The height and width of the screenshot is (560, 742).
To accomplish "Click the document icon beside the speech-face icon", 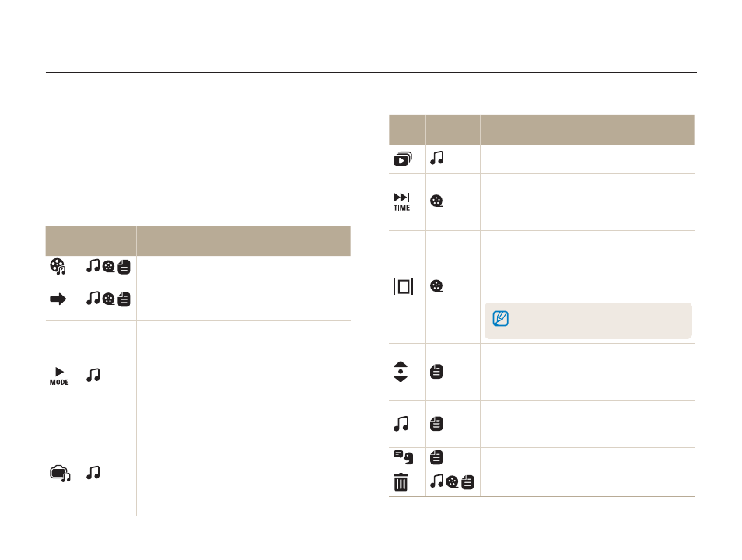I will [x=436, y=457].
